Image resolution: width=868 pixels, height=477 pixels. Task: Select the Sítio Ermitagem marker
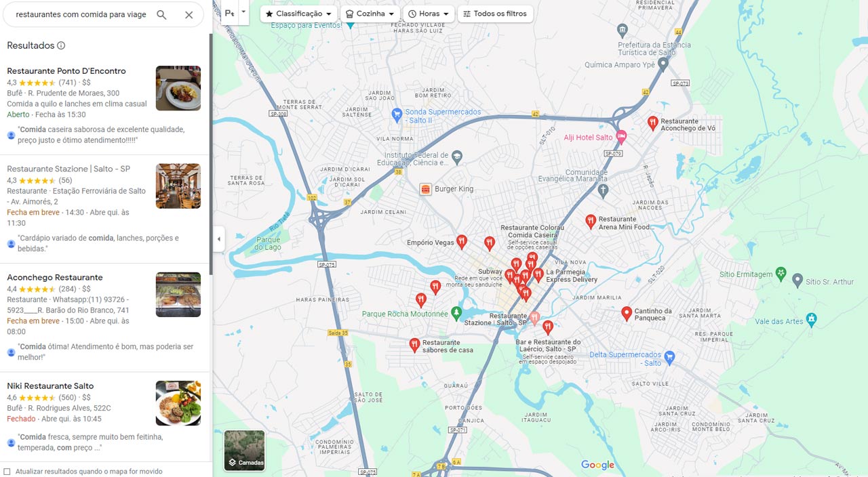pos(781,274)
